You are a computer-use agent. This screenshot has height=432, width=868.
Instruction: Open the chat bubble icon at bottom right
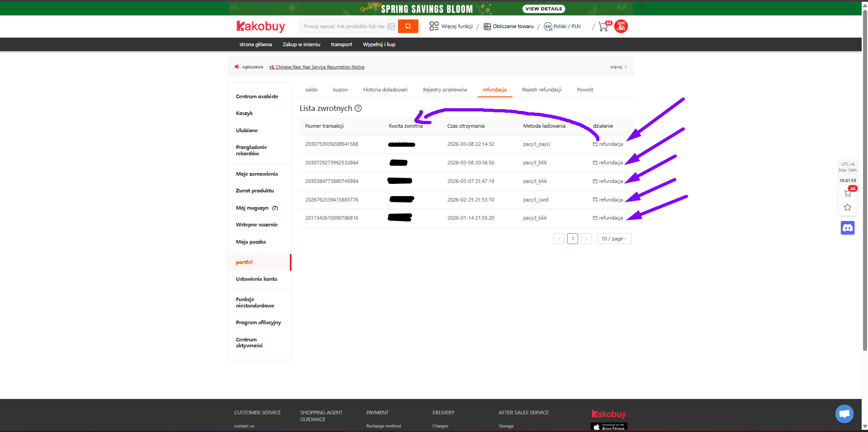844,413
